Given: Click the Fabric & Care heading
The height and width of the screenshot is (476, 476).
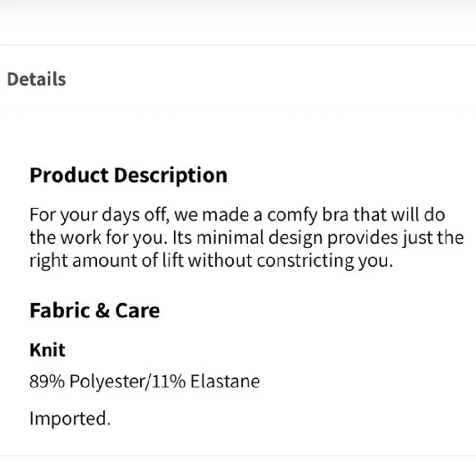Looking at the screenshot, I should (x=95, y=311).
